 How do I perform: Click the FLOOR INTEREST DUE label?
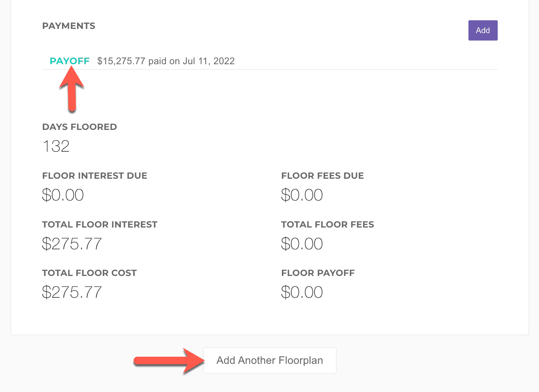pos(95,176)
